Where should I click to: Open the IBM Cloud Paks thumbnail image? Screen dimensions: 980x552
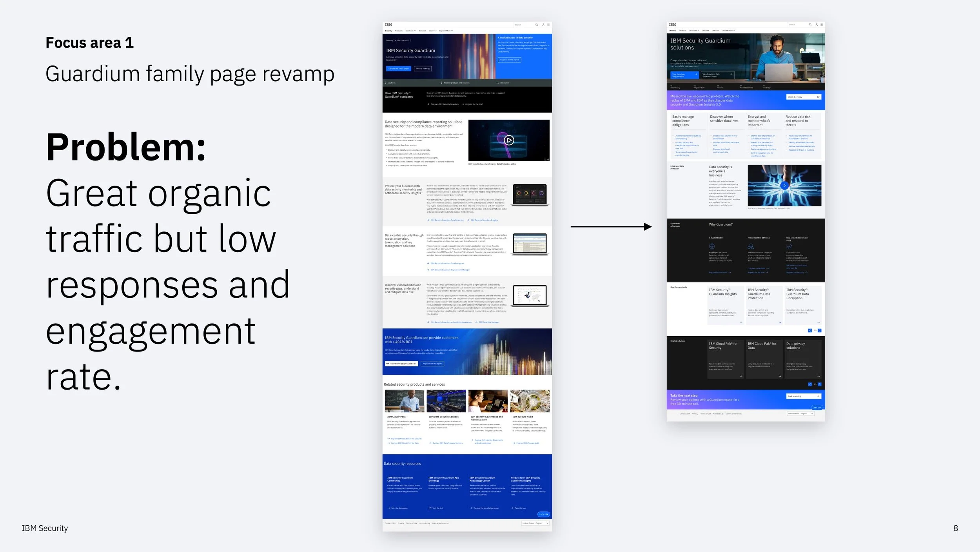[x=405, y=401]
